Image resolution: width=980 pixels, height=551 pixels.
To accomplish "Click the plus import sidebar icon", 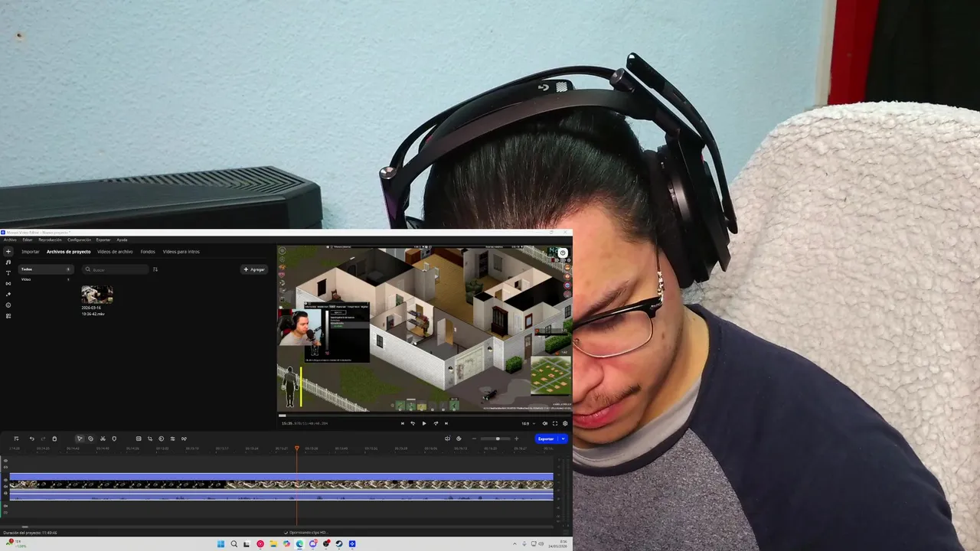I will tap(8, 251).
